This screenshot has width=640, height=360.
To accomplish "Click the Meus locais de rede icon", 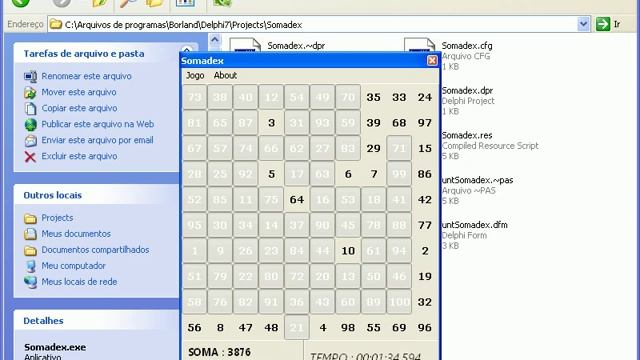I will coord(30,282).
